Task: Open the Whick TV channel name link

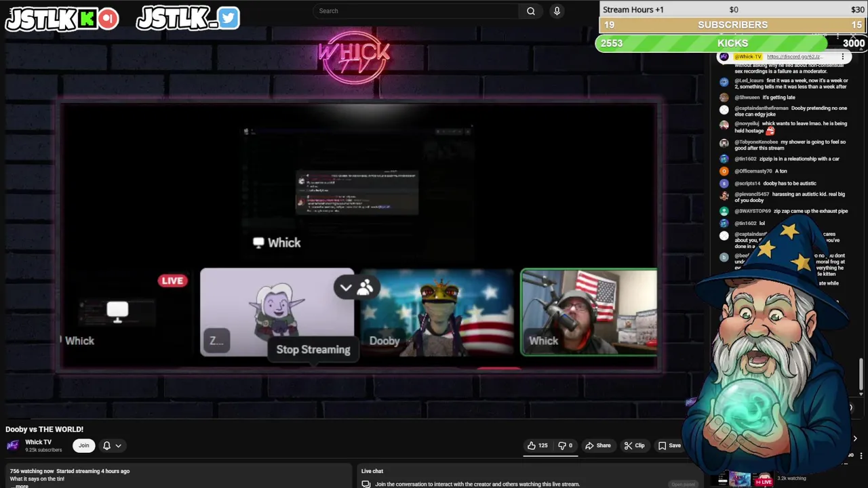Action: [38, 442]
